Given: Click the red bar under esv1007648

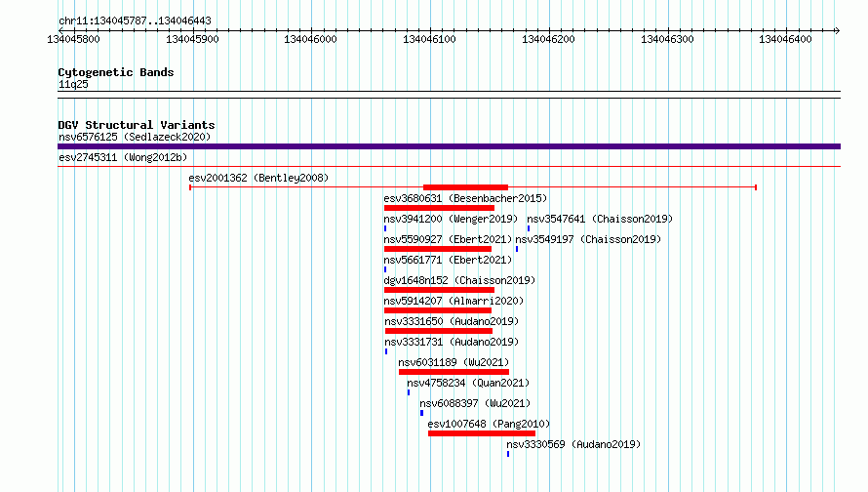Looking at the screenshot, I should pos(482,433).
